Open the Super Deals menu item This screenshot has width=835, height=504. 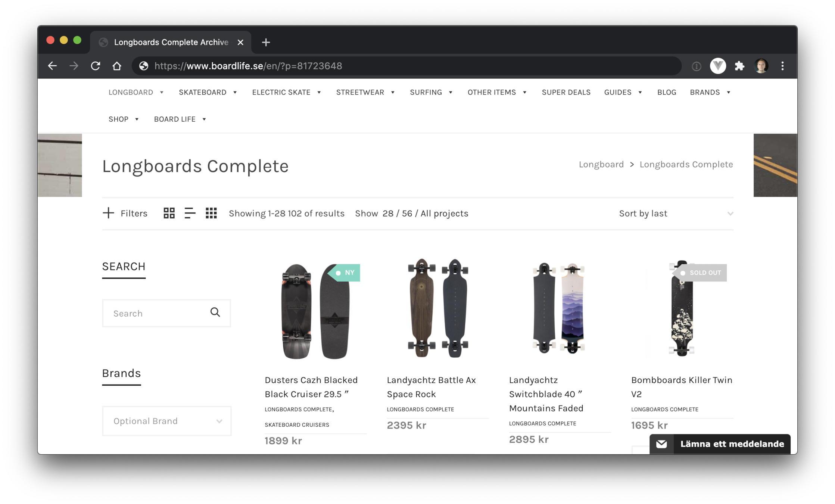point(566,92)
